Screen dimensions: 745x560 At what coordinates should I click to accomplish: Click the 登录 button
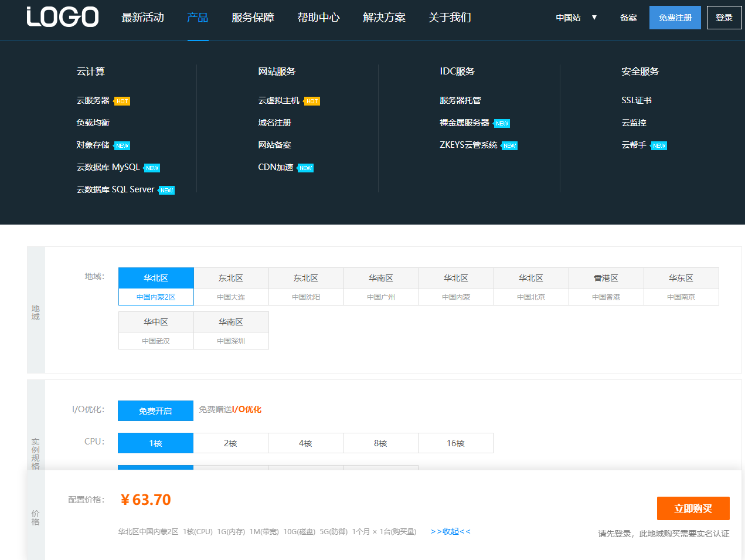click(724, 18)
